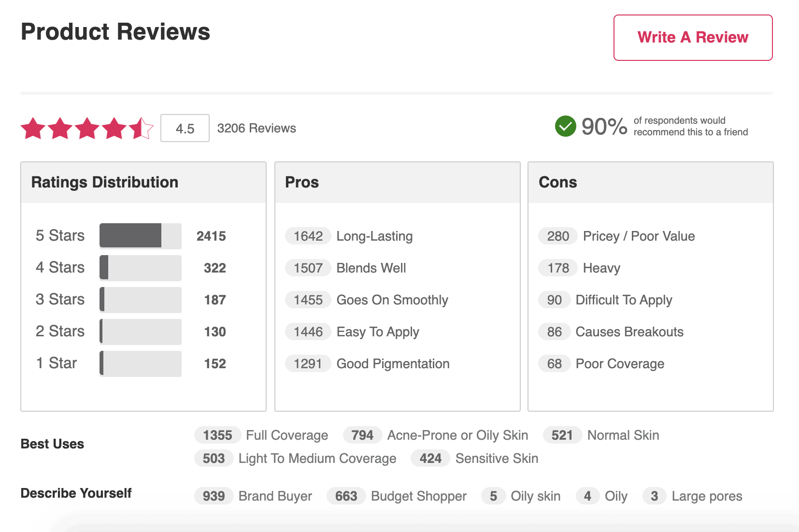Open the 3206 Reviews link
This screenshot has width=799, height=532.
click(256, 129)
